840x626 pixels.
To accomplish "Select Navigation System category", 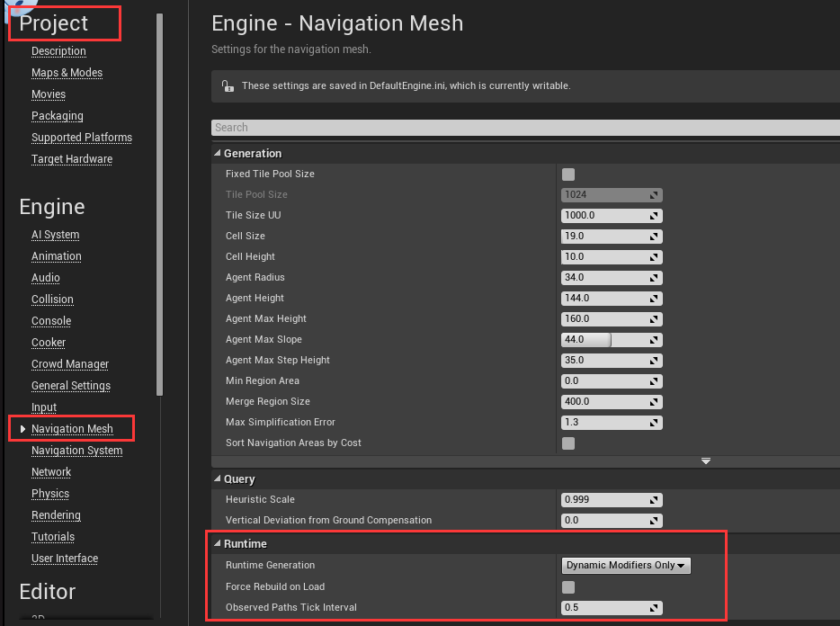I will tap(76, 451).
